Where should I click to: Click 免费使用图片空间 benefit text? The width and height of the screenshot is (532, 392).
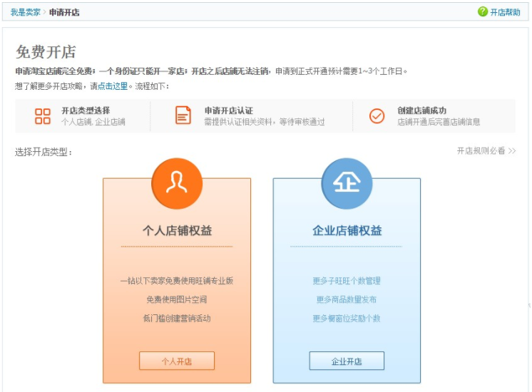177,299
